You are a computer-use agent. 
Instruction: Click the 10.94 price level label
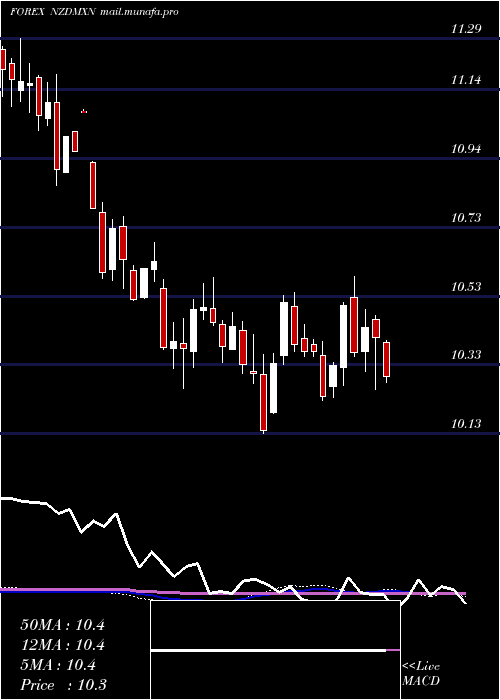coord(466,149)
